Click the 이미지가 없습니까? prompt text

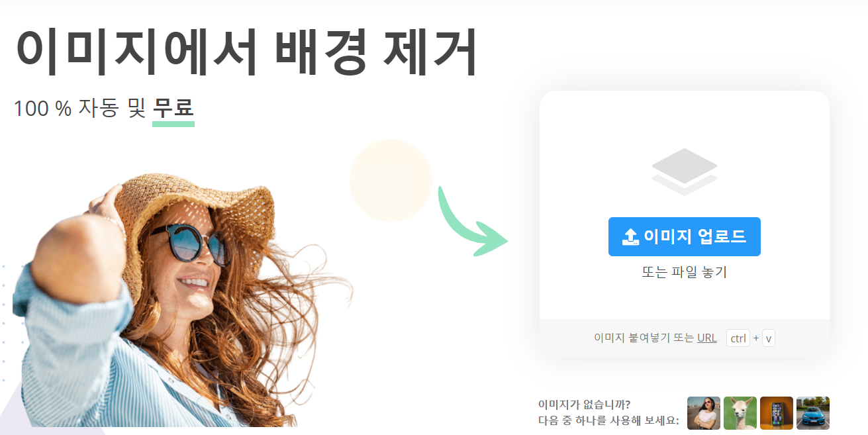tap(584, 405)
